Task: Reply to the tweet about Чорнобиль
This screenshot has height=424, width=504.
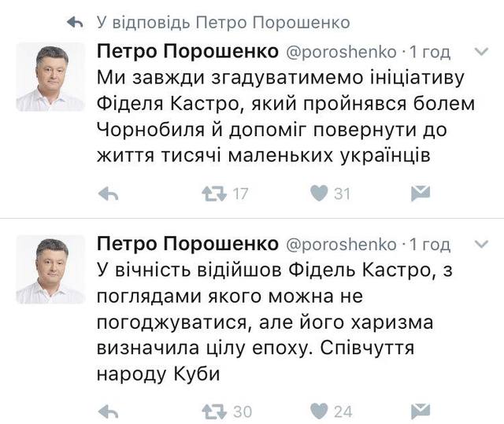Action: click(109, 193)
